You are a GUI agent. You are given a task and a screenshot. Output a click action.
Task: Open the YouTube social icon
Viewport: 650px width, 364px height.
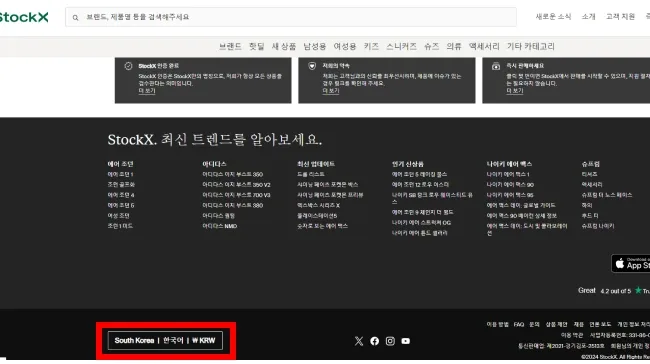point(405,341)
